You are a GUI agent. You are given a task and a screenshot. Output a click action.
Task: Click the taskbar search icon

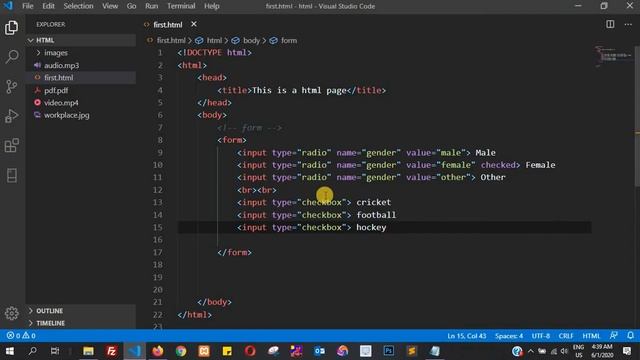point(32,351)
